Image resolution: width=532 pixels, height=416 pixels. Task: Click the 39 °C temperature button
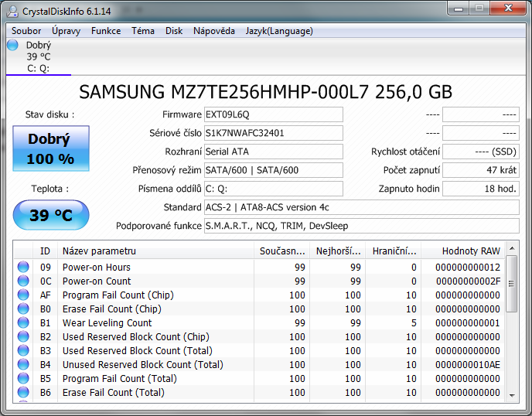50,215
